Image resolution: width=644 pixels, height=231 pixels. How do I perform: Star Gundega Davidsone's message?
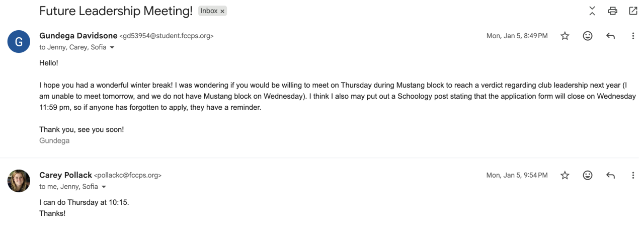[565, 36]
